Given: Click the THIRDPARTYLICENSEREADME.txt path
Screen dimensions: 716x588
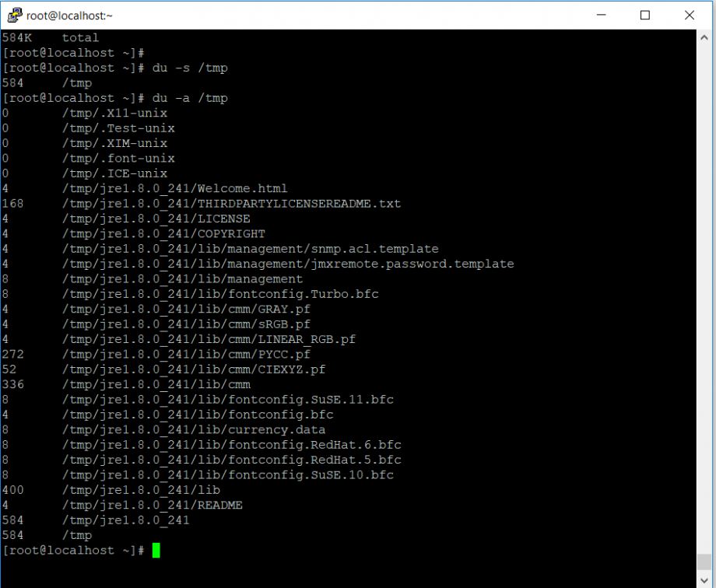Looking at the screenshot, I should click(231, 204).
